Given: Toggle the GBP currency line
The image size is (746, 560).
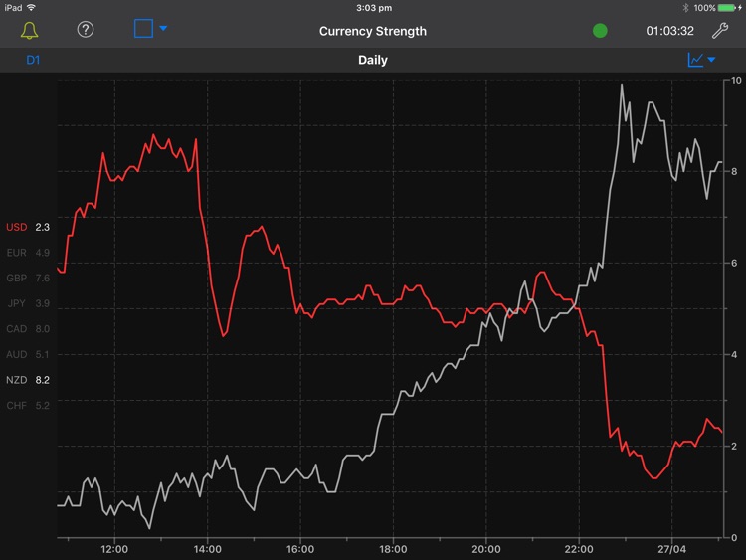Looking at the screenshot, I should [28, 278].
